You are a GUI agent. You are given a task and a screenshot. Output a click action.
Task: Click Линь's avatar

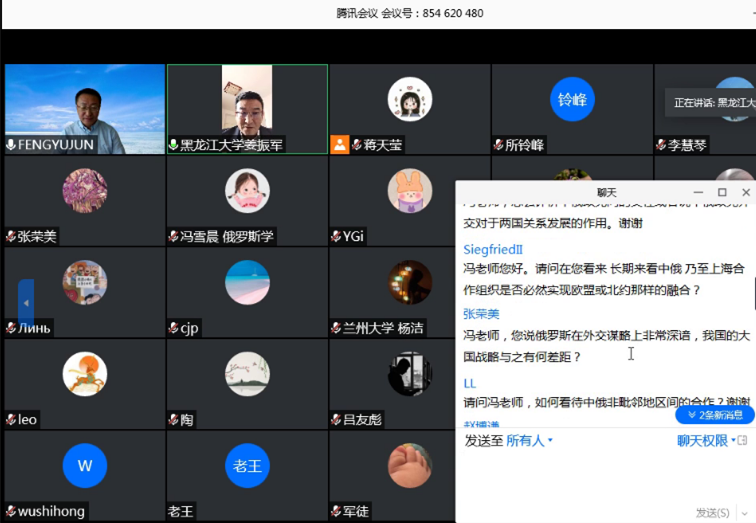(x=85, y=282)
